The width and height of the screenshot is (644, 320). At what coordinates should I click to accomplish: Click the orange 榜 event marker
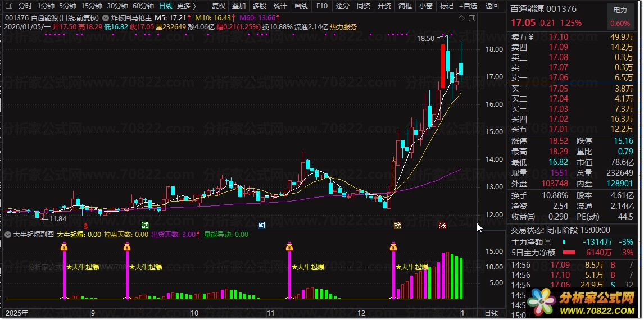[397, 225]
